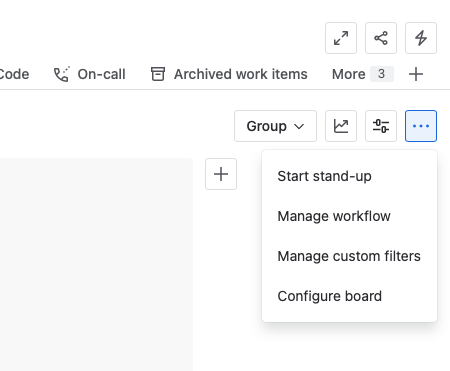Open the Group dropdown
Viewport: 450px width, 371px height.
pos(275,126)
